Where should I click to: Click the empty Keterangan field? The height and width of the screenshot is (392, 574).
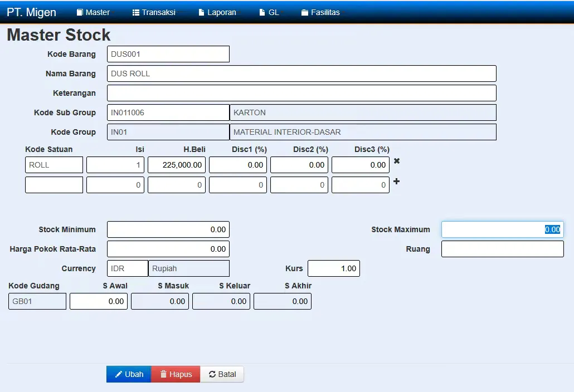point(301,93)
